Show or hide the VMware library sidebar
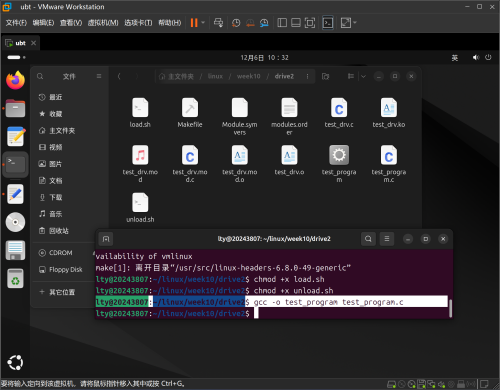The height and width of the screenshot is (390, 500). click(x=282, y=23)
